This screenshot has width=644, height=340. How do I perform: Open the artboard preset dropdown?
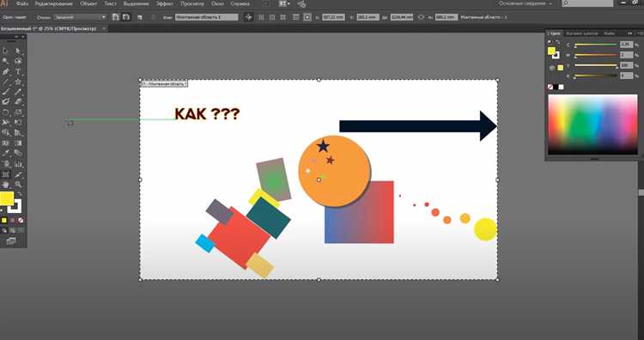80,17
